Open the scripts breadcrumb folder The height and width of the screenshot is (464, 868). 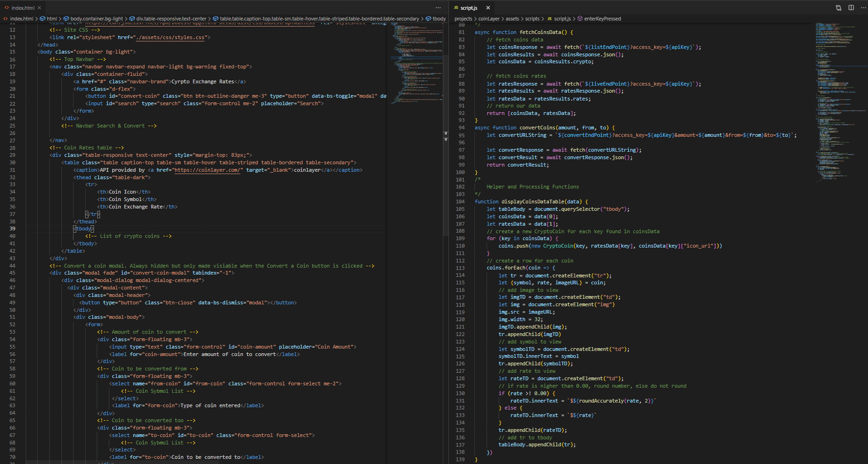click(x=532, y=19)
